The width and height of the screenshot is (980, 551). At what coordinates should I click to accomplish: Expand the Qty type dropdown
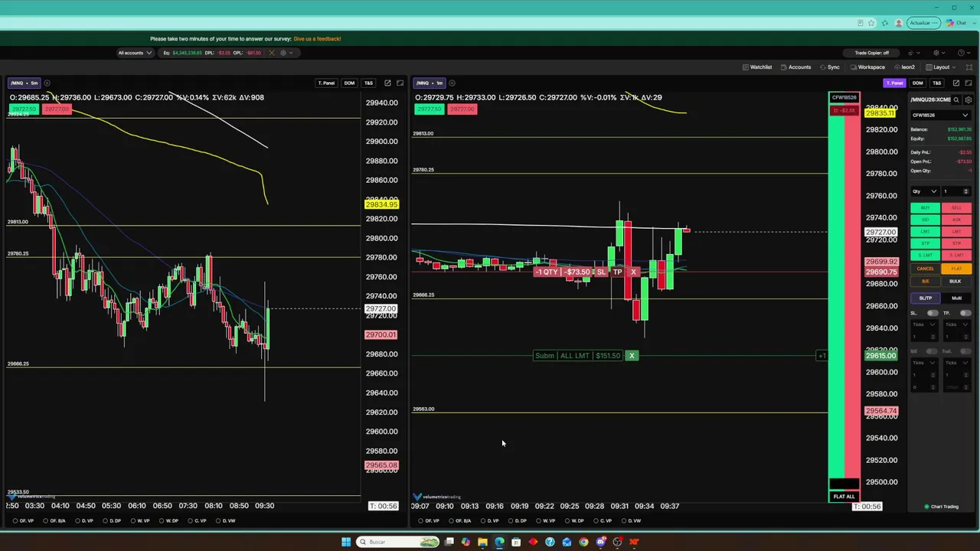click(924, 191)
